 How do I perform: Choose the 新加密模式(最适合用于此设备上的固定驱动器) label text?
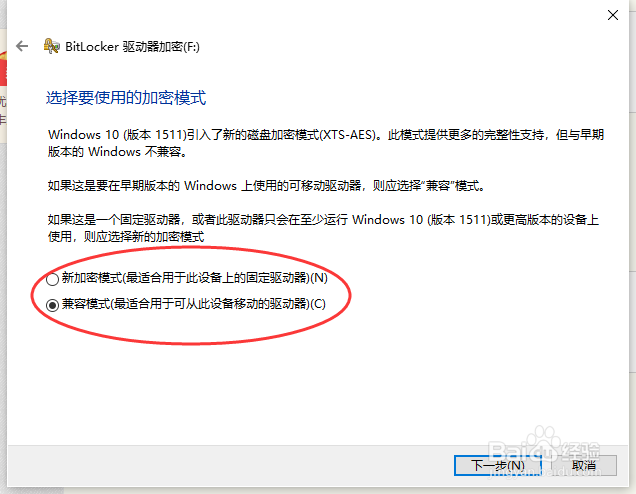click(195, 278)
